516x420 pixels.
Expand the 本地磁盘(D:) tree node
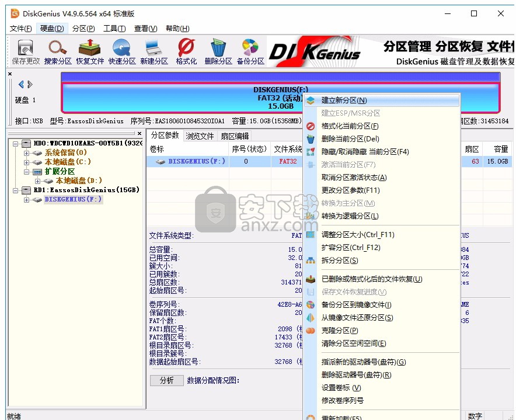37,181
